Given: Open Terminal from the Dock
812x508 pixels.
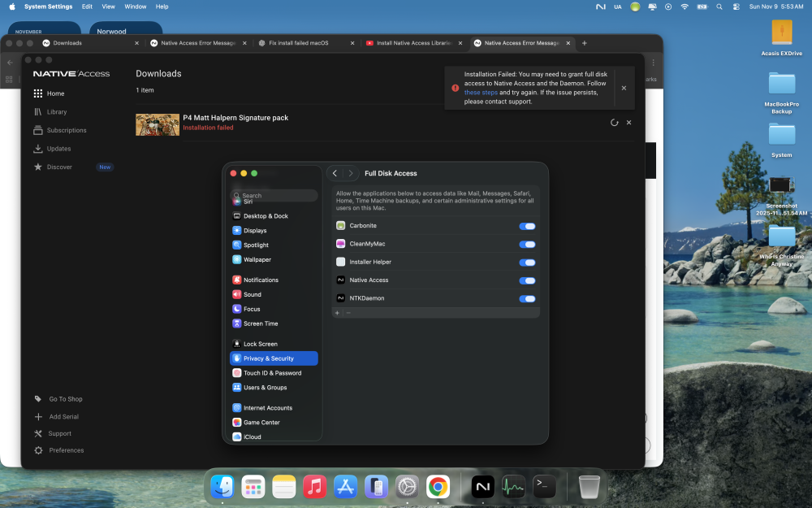Looking at the screenshot, I should [x=544, y=487].
